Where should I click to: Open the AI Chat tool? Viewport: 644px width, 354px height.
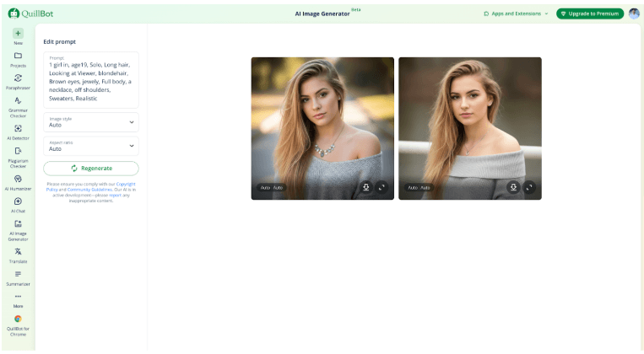click(x=18, y=201)
